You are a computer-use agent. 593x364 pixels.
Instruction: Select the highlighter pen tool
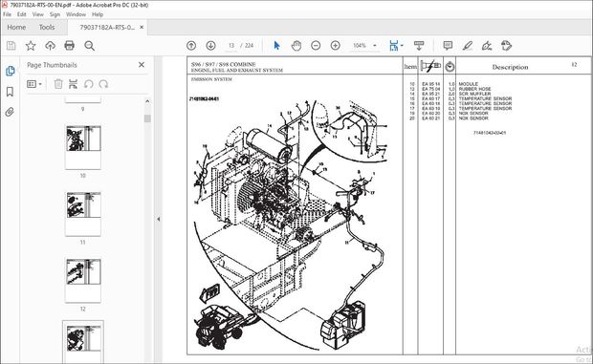[468, 46]
